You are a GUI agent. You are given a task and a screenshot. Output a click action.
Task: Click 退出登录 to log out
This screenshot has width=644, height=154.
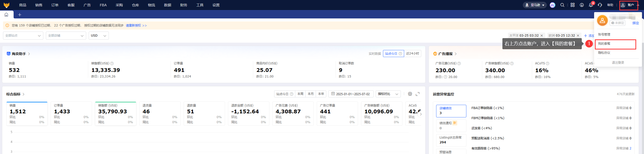click(x=618, y=63)
